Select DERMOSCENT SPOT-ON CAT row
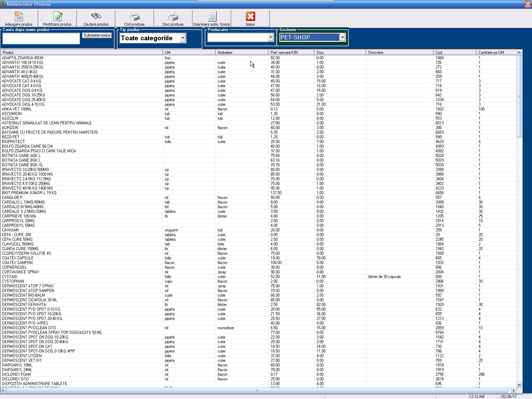The image size is (532, 399). (x=258, y=346)
